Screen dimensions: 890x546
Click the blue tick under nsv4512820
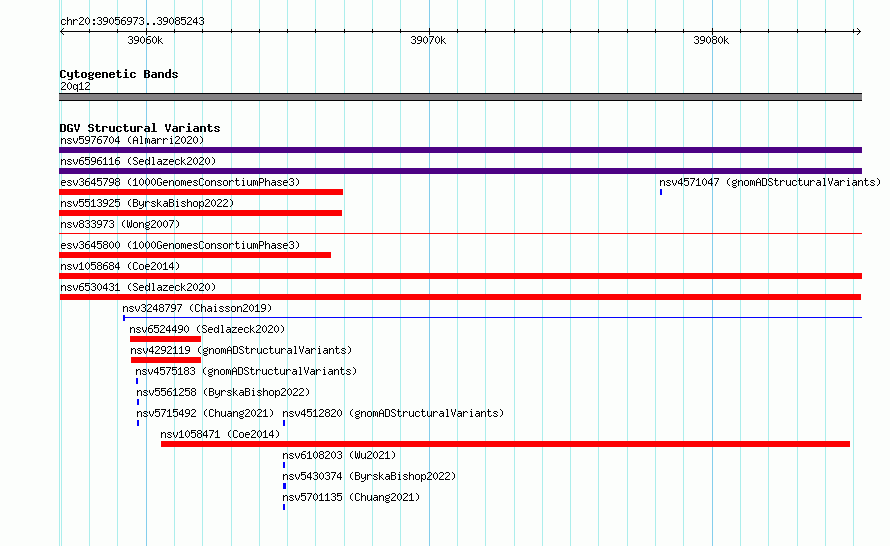click(x=284, y=423)
